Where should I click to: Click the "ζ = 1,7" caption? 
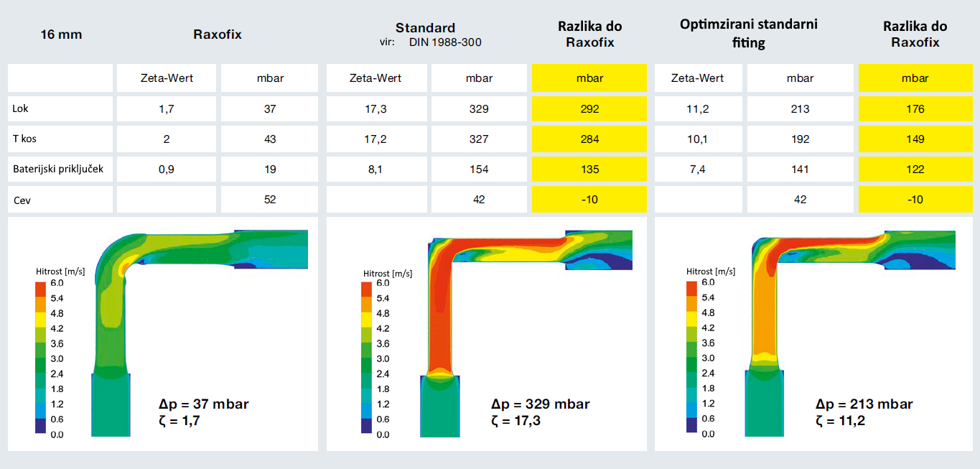pos(179,420)
